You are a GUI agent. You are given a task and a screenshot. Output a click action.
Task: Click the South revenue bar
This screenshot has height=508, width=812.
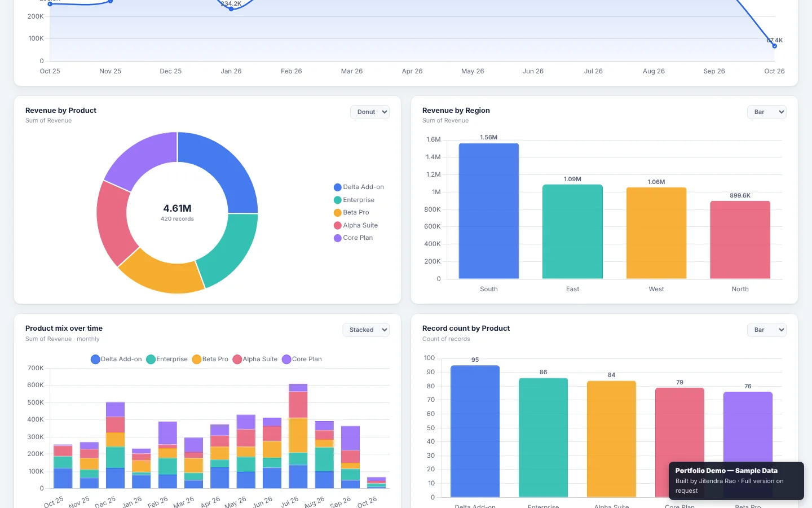(x=489, y=211)
